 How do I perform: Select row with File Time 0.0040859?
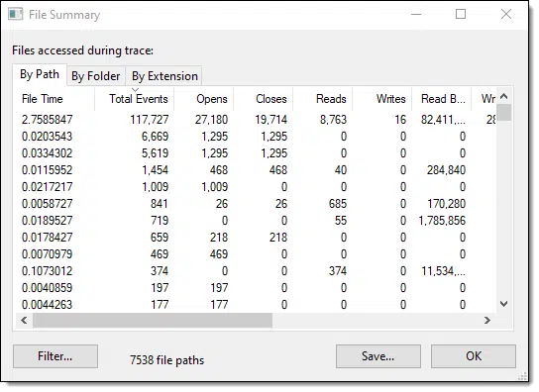pyautogui.click(x=255, y=288)
